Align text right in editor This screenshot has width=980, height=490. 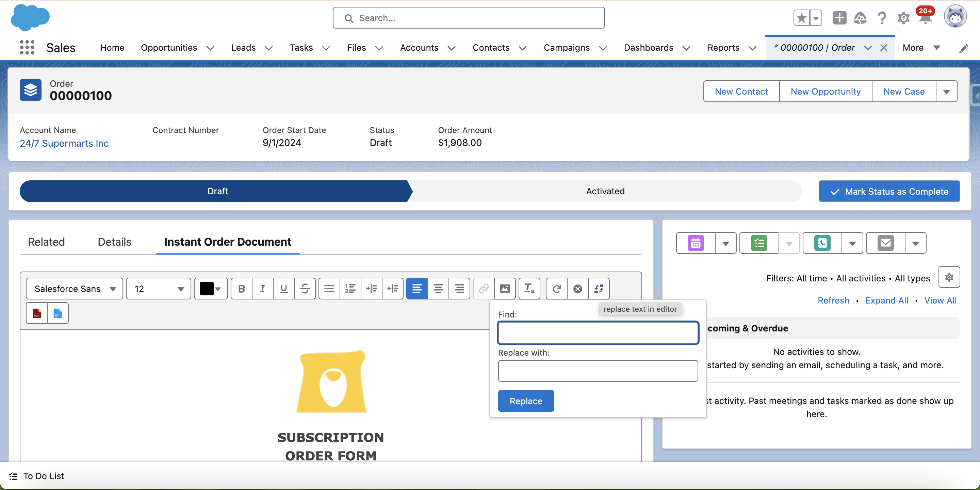[459, 289]
